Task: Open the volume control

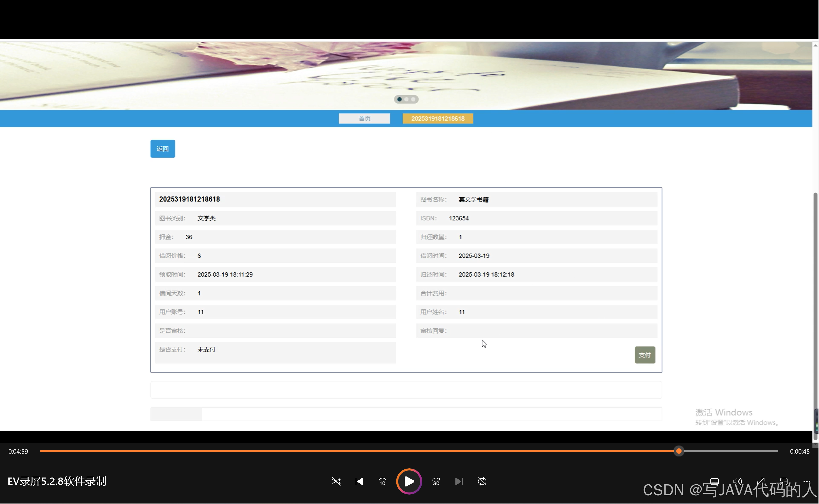Action: tap(737, 481)
